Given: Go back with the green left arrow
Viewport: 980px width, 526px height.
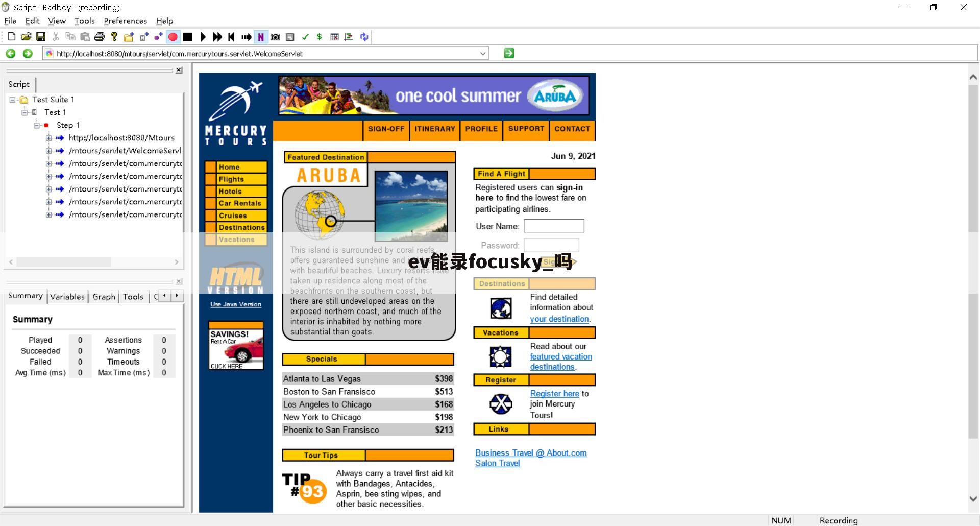Looking at the screenshot, I should (11, 54).
